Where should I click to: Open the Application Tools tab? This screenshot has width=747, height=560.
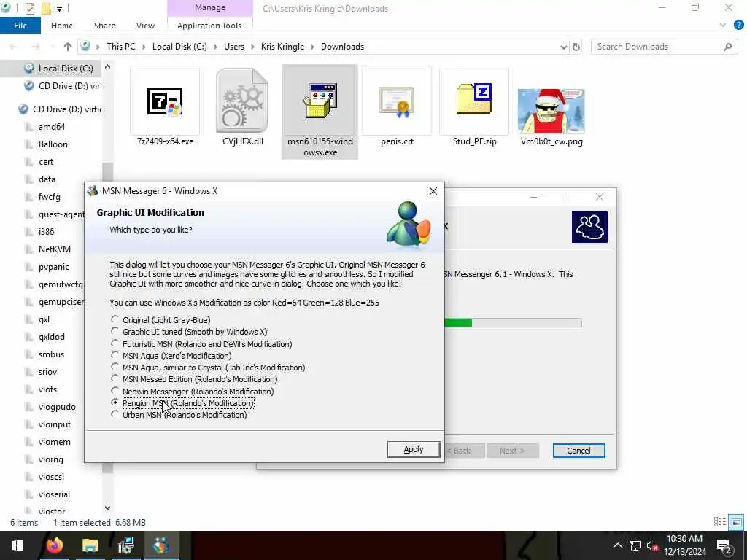click(209, 26)
